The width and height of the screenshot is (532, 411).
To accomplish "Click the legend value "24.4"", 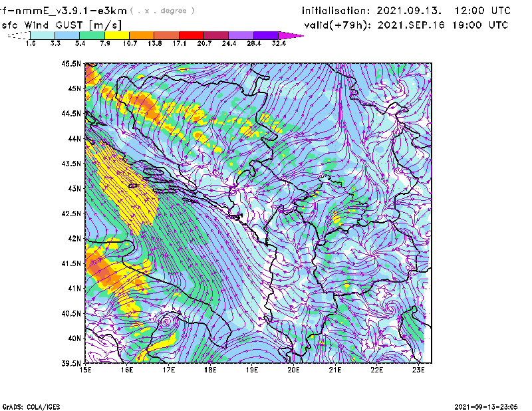I will [229, 43].
